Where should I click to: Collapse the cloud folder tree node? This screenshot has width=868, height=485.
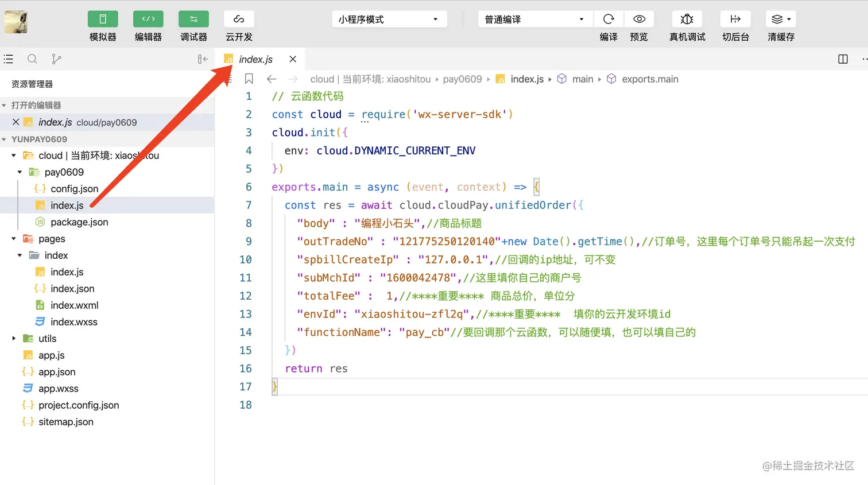14,156
